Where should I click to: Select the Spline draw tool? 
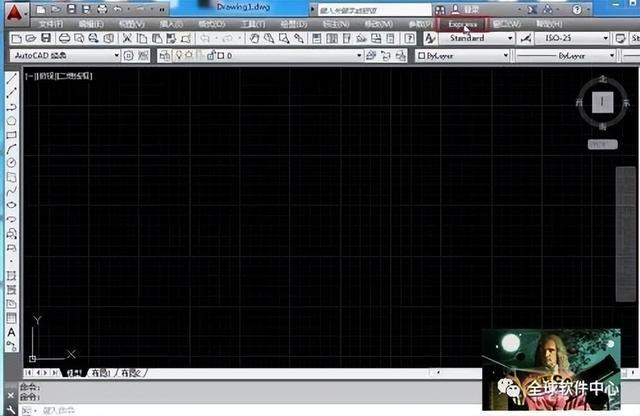pos(11,191)
